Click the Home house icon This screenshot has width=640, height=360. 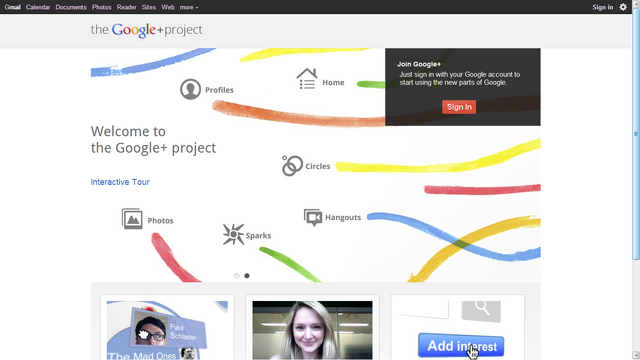pyautogui.click(x=307, y=78)
